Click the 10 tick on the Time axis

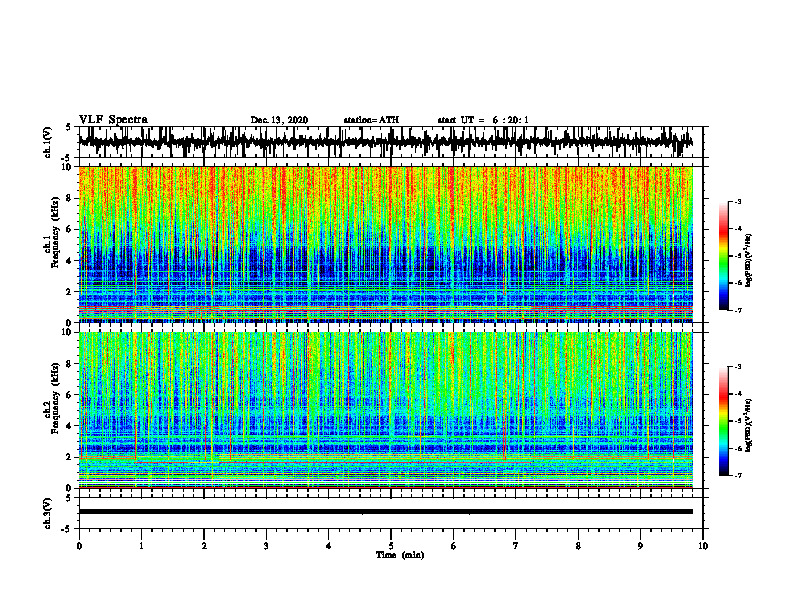[703, 546]
